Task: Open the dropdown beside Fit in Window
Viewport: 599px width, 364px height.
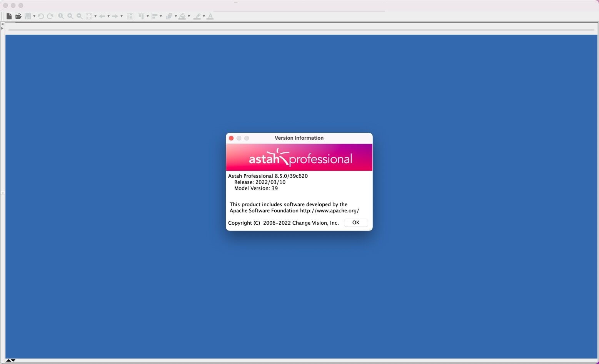Action: pos(95,16)
